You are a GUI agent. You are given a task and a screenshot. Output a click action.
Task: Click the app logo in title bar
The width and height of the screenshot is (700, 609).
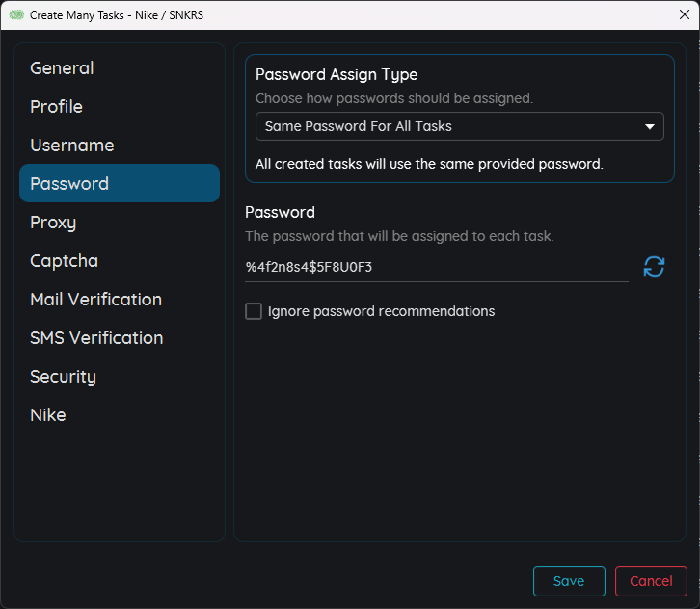pyautogui.click(x=16, y=15)
